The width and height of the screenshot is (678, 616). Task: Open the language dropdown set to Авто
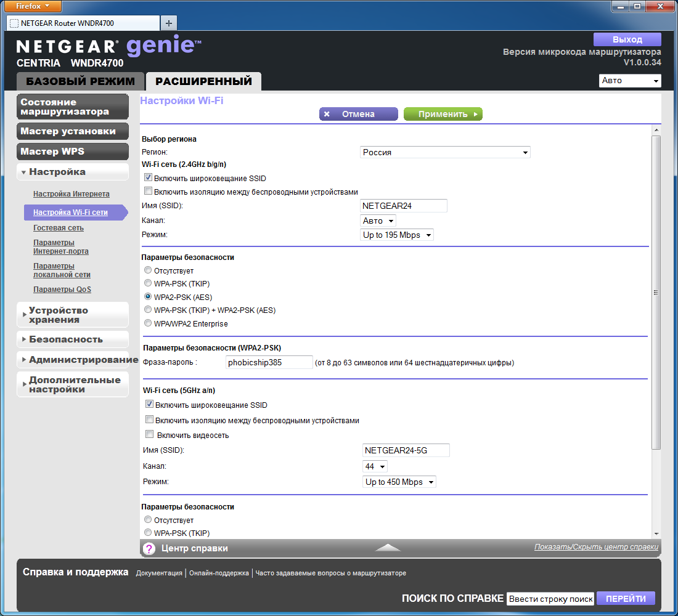point(630,81)
